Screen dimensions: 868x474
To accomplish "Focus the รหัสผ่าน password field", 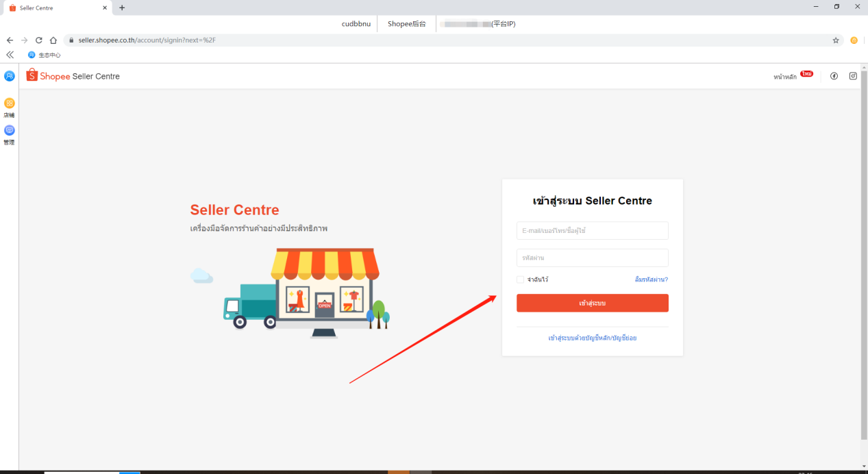I will (x=593, y=258).
